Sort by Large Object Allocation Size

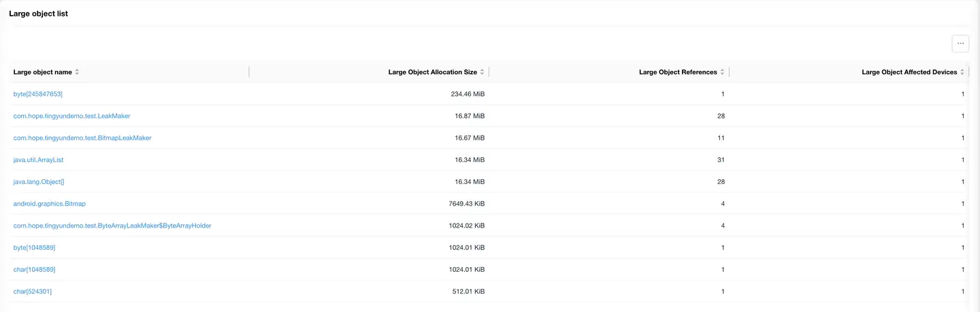click(483, 72)
